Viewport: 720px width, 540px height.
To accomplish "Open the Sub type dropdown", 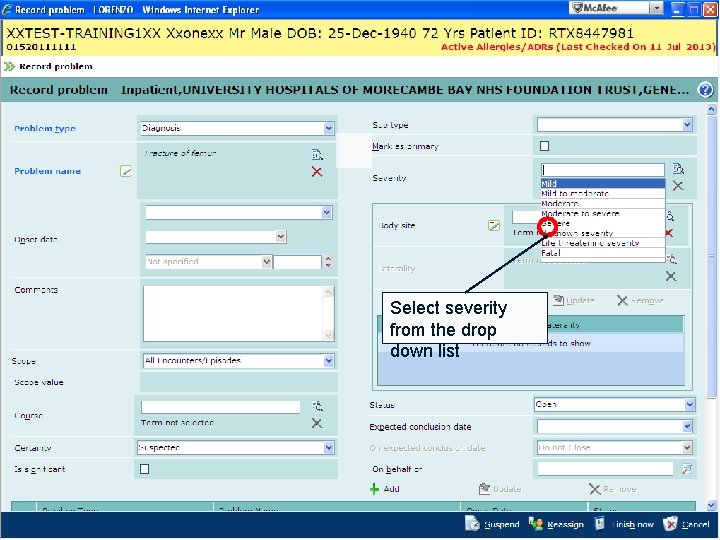I will pos(687,124).
